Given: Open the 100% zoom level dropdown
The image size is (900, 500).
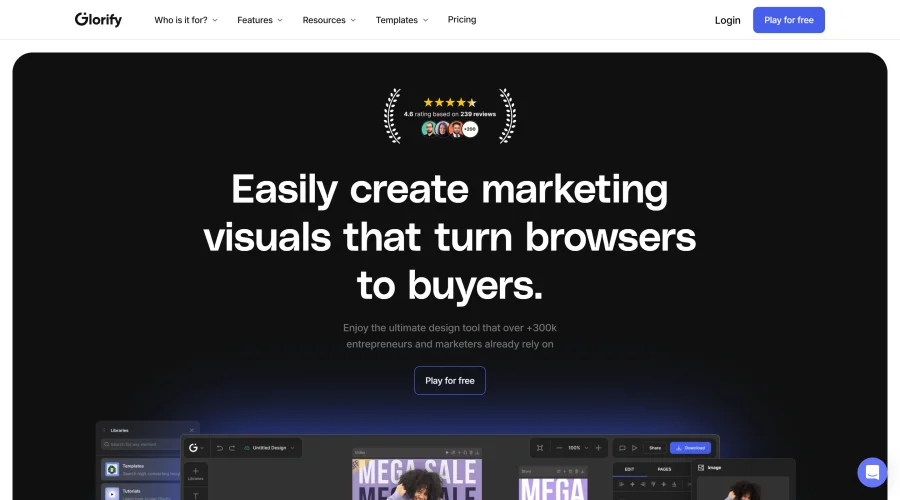Looking at the screenshot, I should click(578, 448).
